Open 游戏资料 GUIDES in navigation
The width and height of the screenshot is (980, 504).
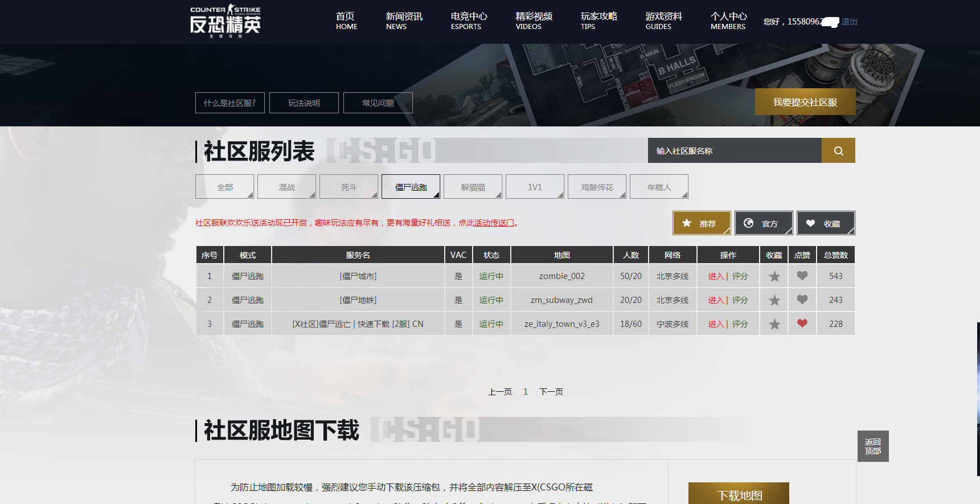point(663,21)
